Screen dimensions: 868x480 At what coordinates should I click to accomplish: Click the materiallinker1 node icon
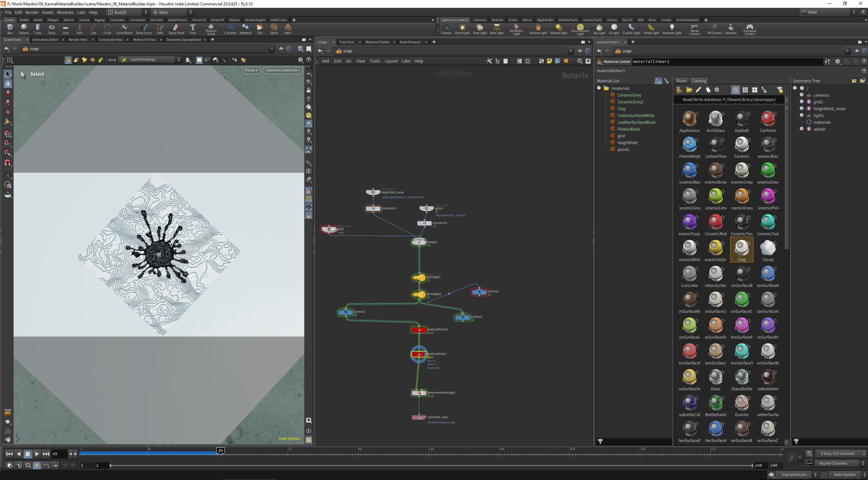tap(419, 354)
